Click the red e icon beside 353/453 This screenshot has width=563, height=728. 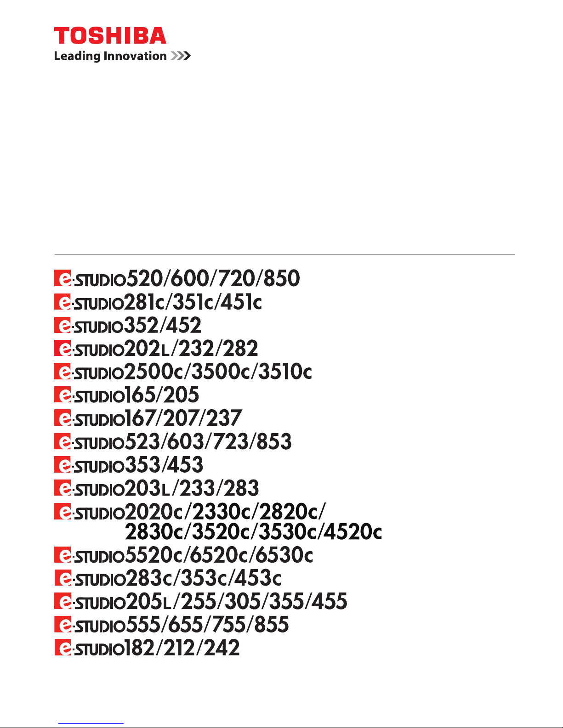click(x=62, y=464)
